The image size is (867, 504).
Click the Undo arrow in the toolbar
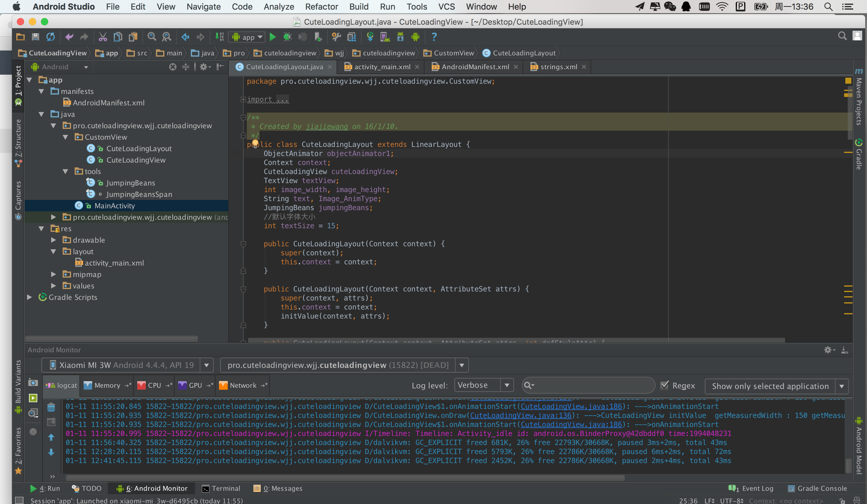tap(69, 37)
